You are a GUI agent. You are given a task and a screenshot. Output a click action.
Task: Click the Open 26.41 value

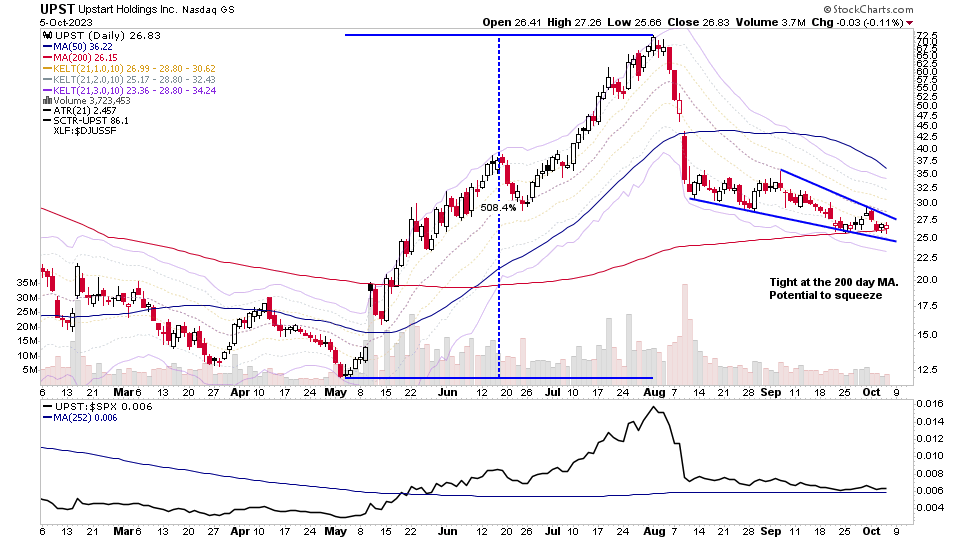pos(512,23)
